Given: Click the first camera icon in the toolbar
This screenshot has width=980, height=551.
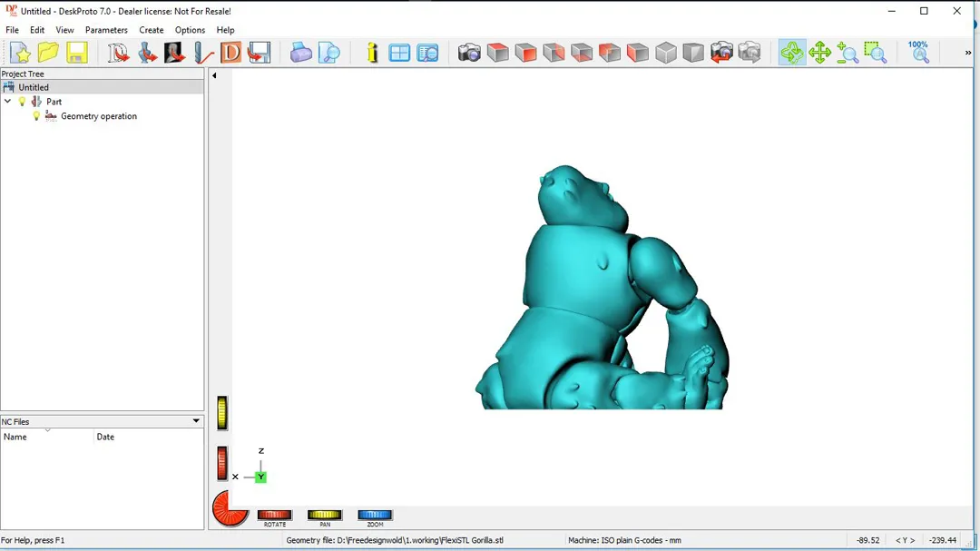Looking at the screenshot, I should coord(469,53).
